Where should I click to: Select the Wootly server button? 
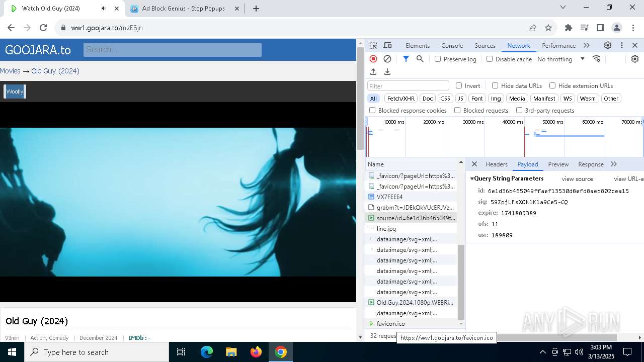(x=15, y=92)
